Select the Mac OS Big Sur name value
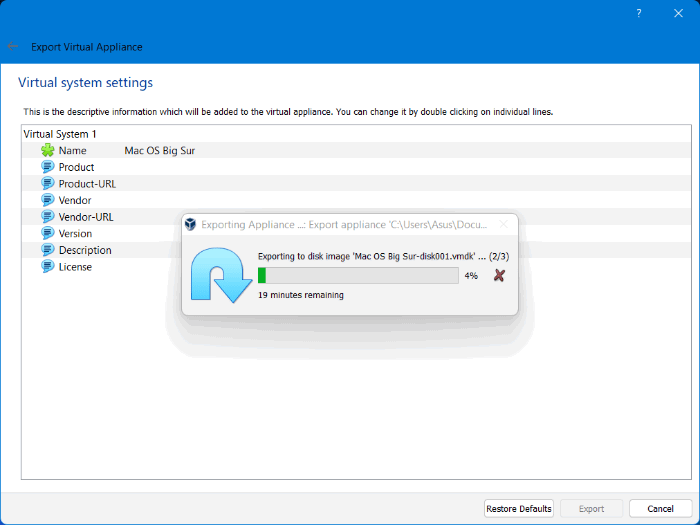This screenshot has height=525, width=700. [x=159, y=150]
